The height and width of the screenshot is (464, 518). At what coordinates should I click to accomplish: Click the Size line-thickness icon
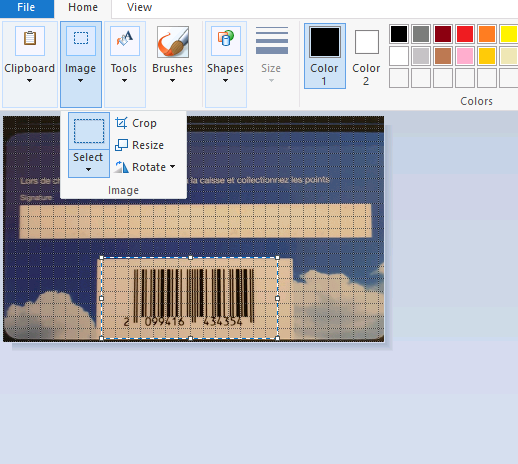[272, 40]
